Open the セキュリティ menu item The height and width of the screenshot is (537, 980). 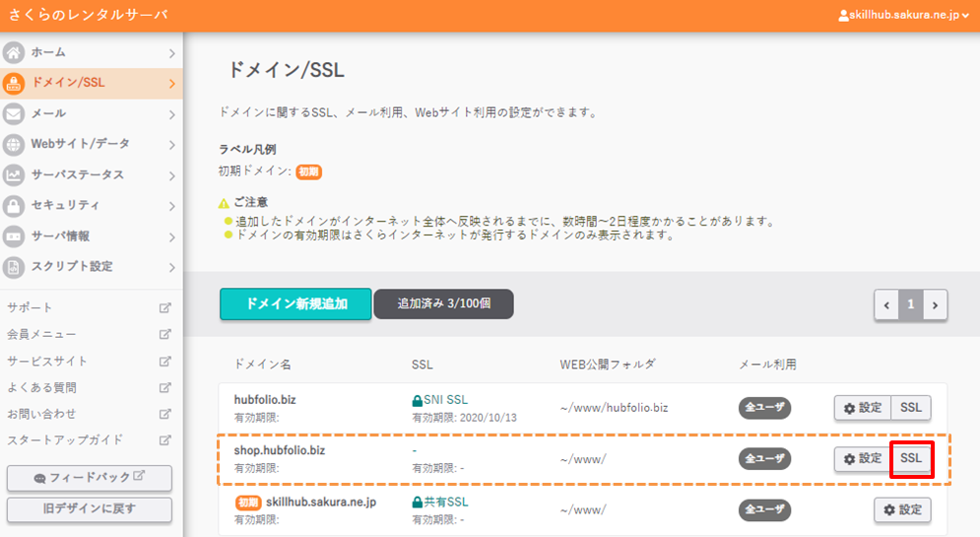click(x=92, y=206)
